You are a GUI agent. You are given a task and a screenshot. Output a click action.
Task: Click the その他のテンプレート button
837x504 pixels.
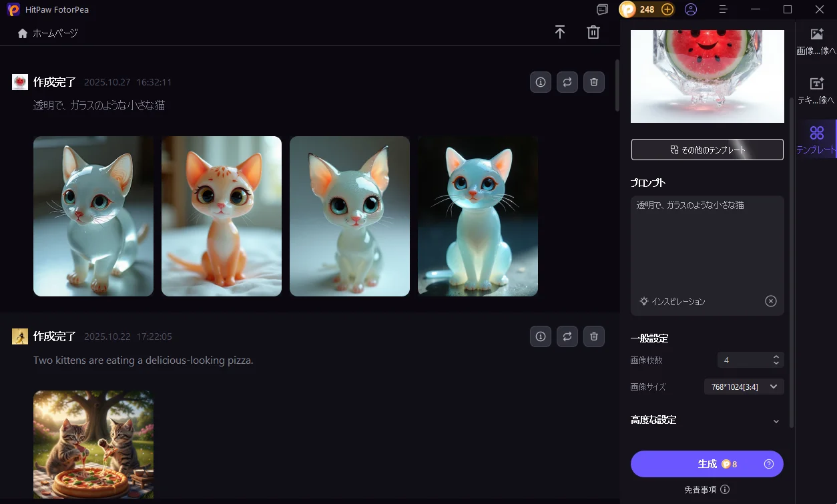[707, 149]
